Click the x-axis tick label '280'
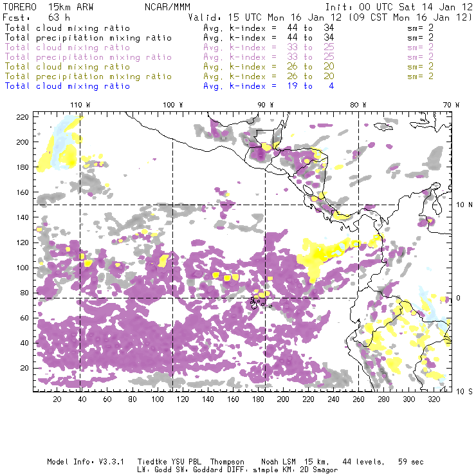476x476 pixels. tap(384, 399)
